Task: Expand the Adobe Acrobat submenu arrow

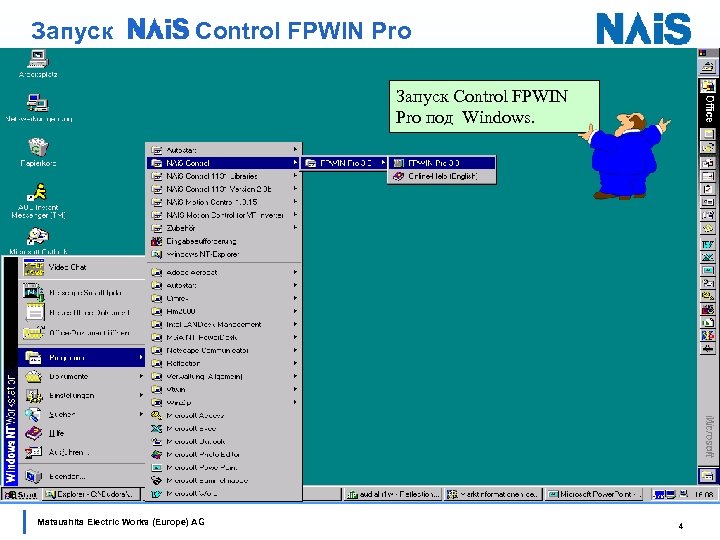Action: [x=295, y=272]
